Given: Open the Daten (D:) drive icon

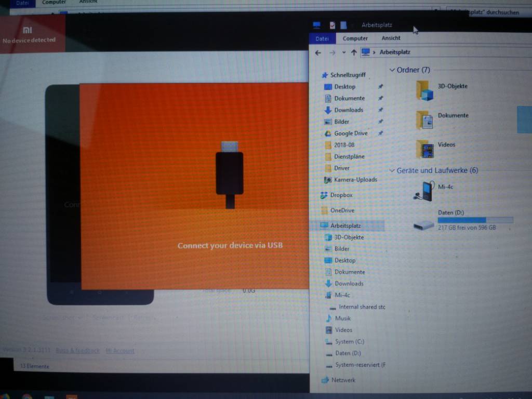Looking at the screenshot, I should pos(424,224).
